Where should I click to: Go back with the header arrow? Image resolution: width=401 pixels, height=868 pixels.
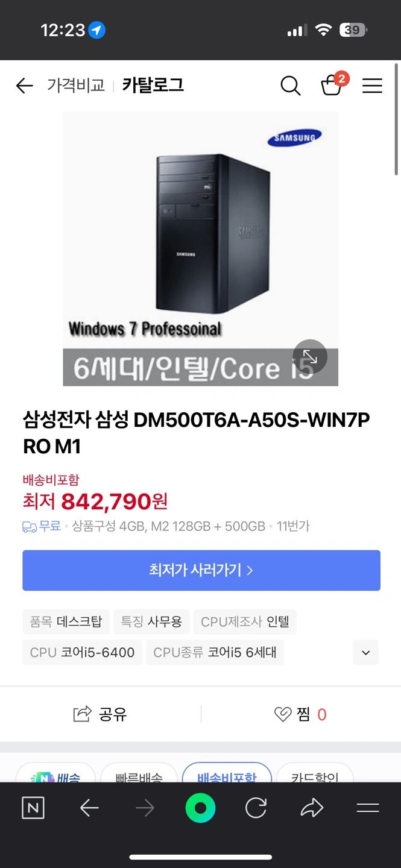coord(24,86)
